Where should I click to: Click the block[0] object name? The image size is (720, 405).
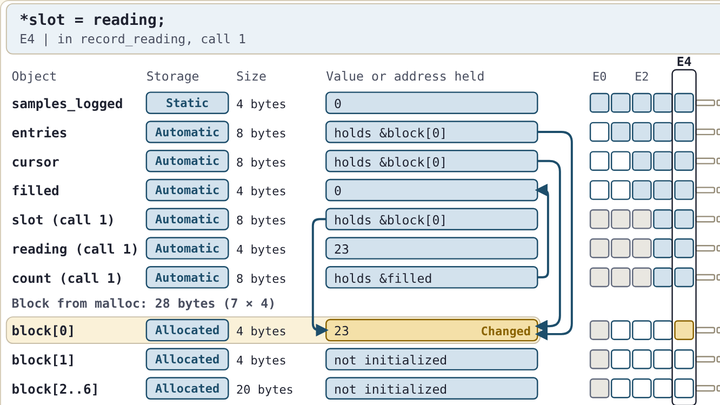pyautogui.click(x=43, y=331)
